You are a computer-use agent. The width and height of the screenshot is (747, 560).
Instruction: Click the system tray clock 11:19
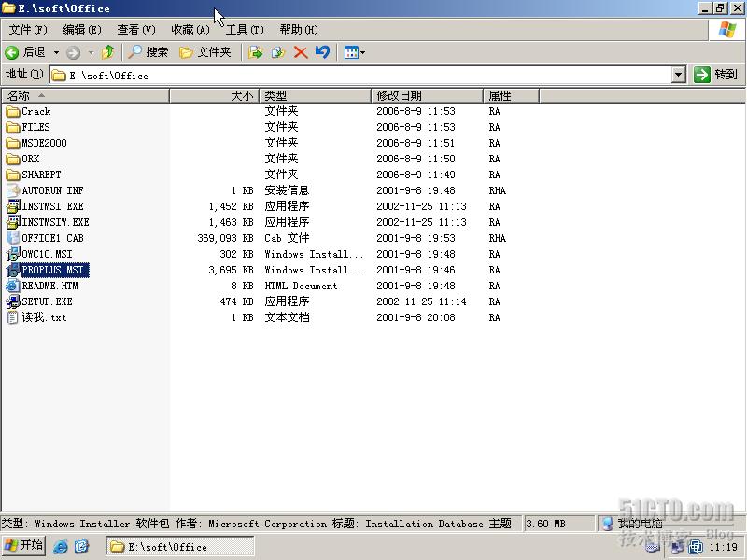tap(723, 547)
